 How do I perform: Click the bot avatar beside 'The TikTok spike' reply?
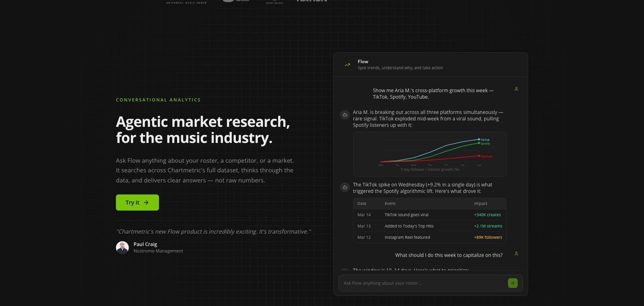point(345,187)
